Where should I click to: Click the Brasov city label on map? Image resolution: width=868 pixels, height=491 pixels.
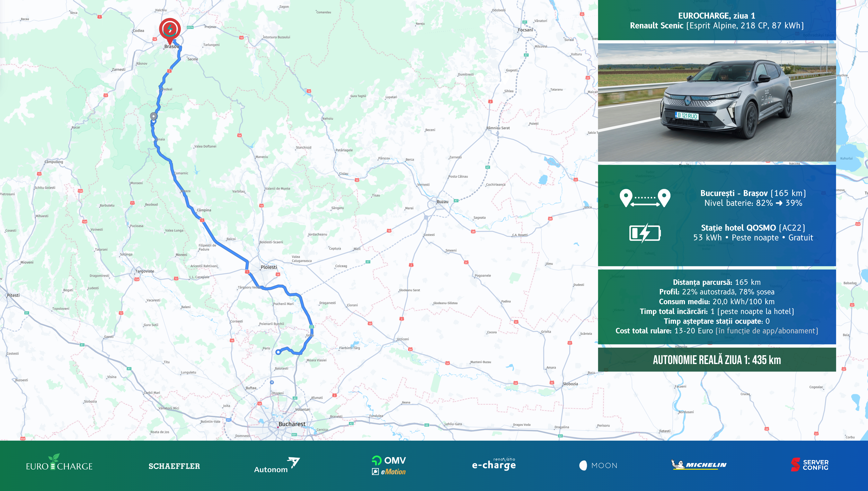(172, 47)
